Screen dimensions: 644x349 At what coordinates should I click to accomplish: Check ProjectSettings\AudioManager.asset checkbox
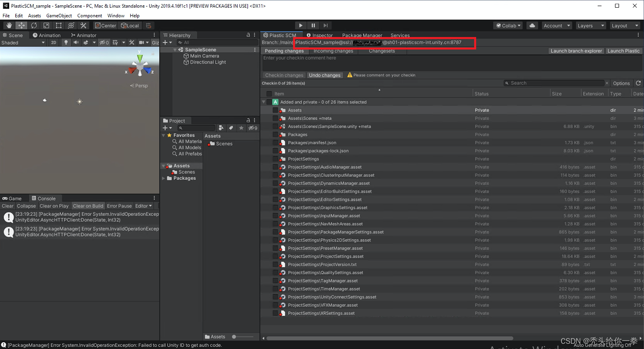coord(275,167)
